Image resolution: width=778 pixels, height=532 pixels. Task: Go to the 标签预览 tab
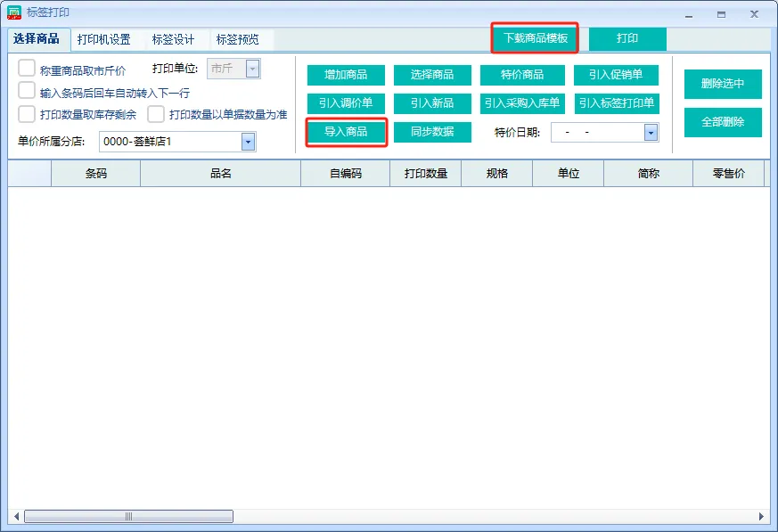coord(237,40)
